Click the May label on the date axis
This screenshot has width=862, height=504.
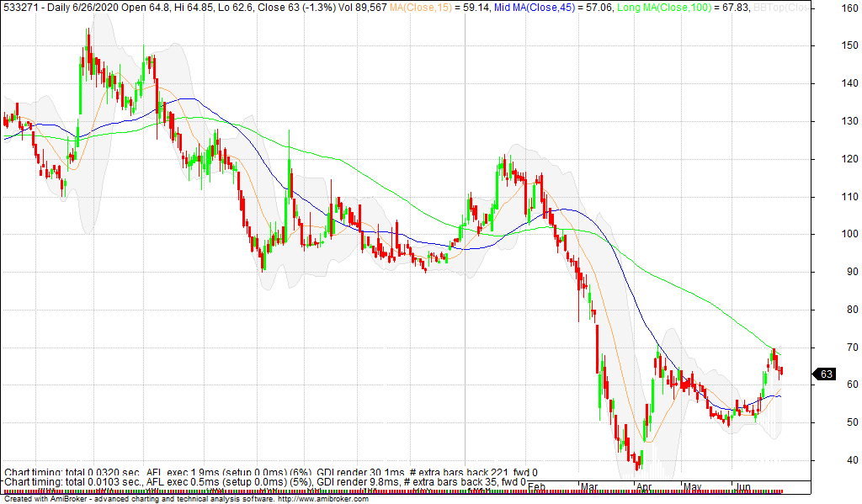(x=694, y=486)
